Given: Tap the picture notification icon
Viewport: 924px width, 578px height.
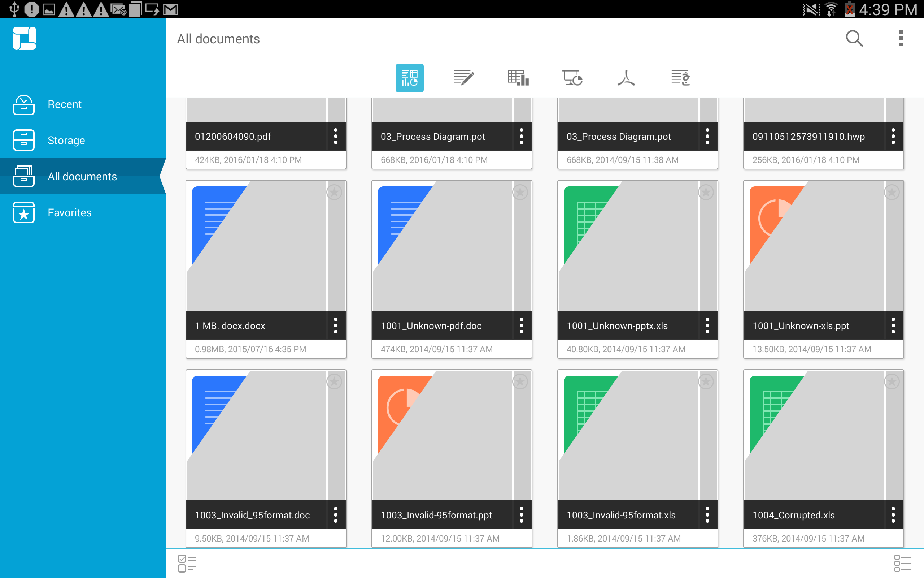Looking at the screenshot, I should click(x=49, y=9).
